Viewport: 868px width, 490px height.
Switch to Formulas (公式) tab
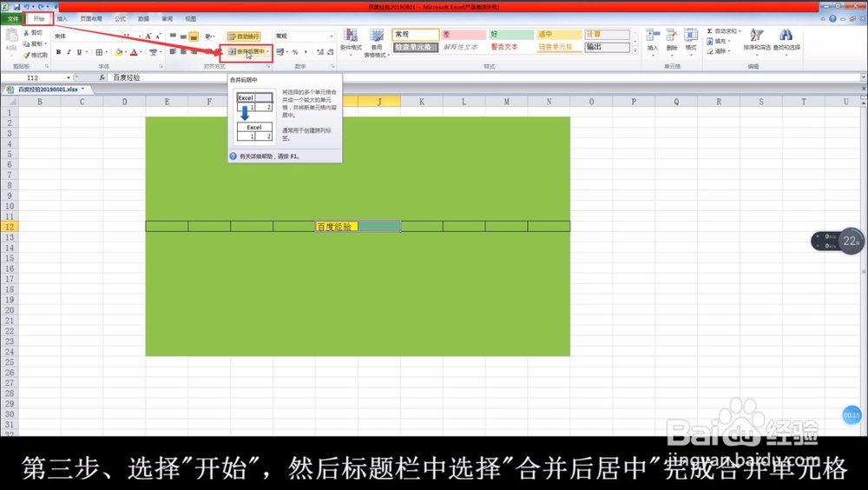coord(120,19)
